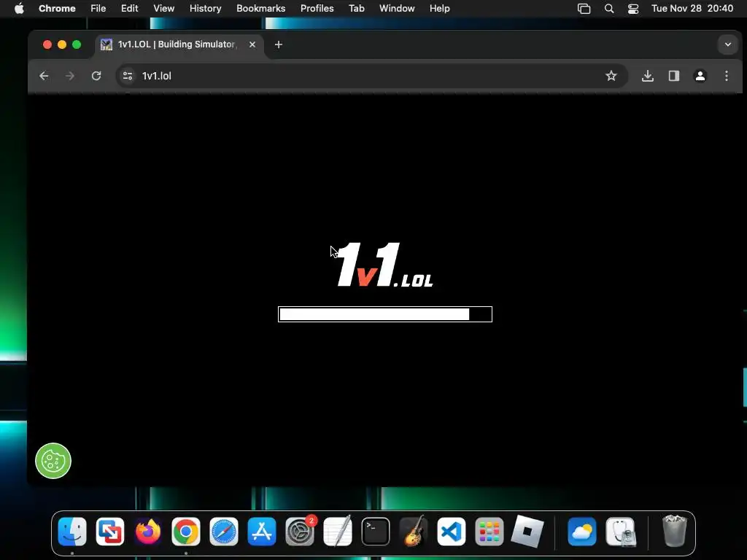747x560 pixels.
Task: Open the Chrome three-dot menu
Action: pyautogui.click(x=727, y=76)
